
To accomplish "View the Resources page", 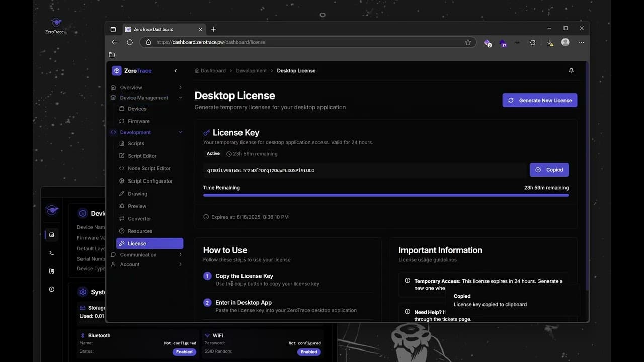I will 140,231.
